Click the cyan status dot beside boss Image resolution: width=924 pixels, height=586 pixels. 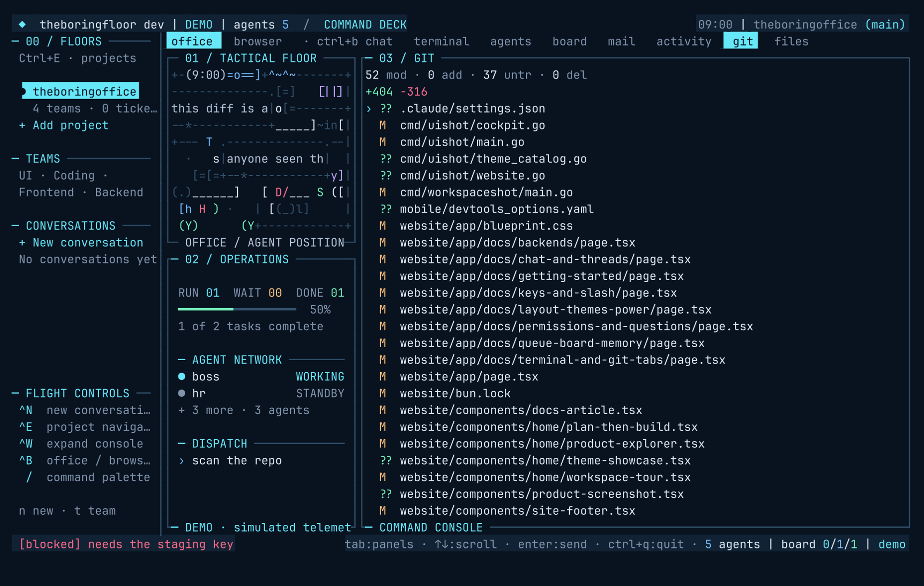181,377
